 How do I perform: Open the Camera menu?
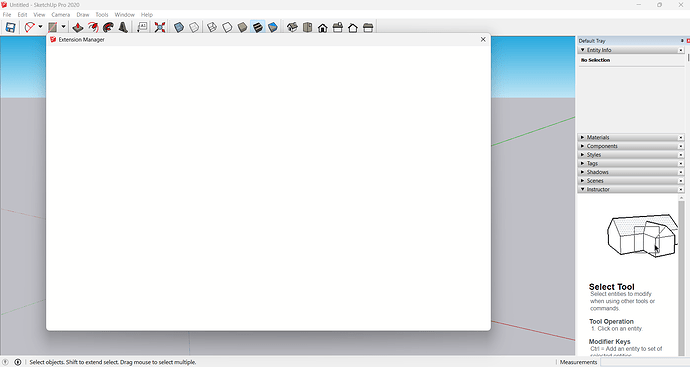tap(61, 15)
